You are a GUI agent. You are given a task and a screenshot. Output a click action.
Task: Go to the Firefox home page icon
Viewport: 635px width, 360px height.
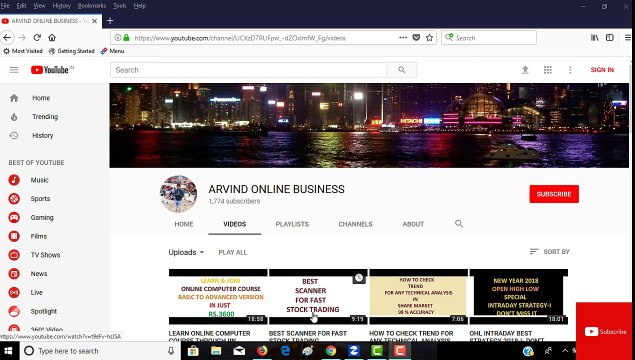click(x=52, y=38)
